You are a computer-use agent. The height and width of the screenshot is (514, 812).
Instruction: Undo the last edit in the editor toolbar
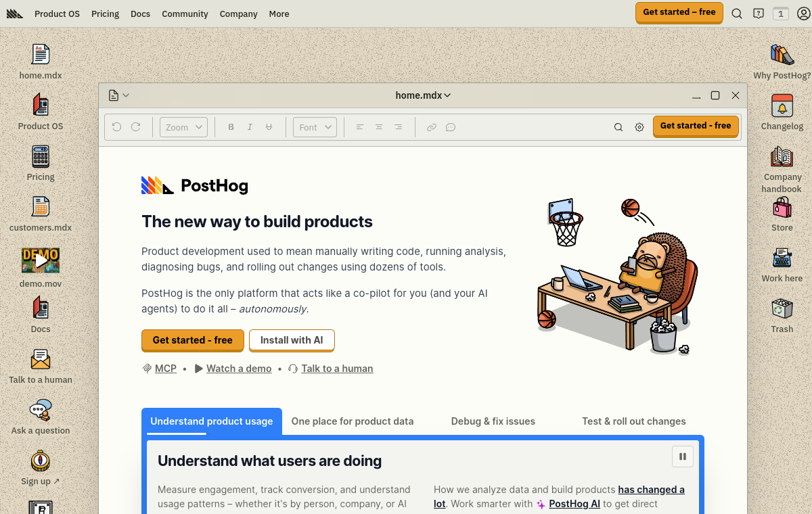[116, 126]
